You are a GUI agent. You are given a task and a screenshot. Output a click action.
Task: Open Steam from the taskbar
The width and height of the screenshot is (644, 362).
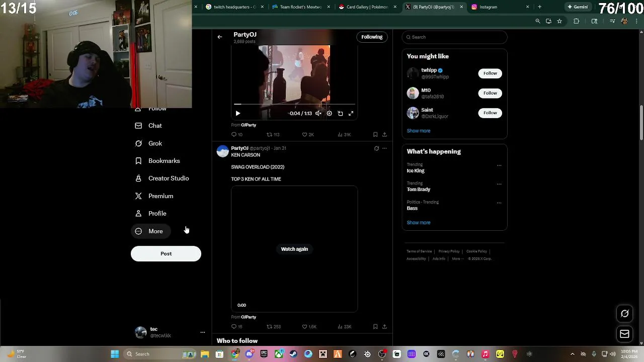point(293,354)
